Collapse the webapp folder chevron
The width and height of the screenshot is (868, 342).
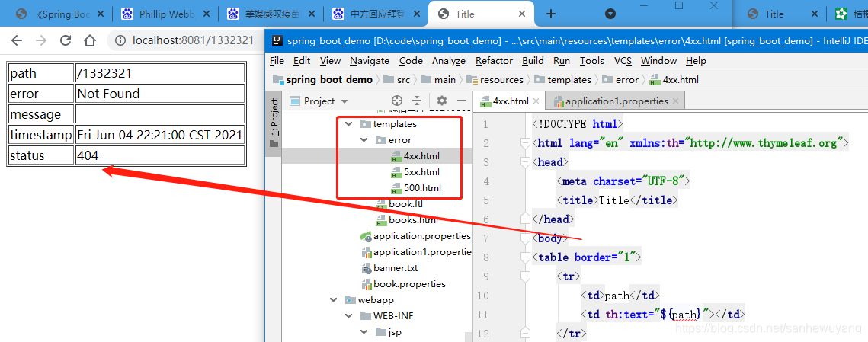pyautogui.click(x=334, y=300)
